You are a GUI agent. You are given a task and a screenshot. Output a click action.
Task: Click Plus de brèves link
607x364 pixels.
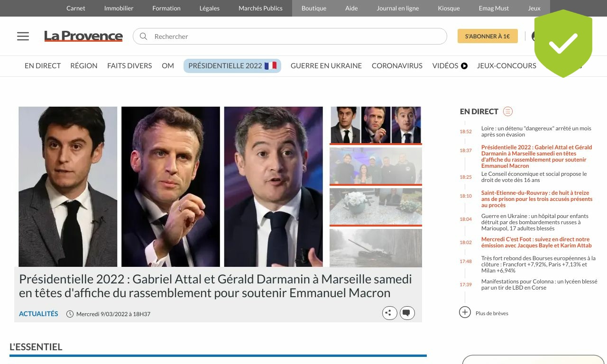[492, 313]
